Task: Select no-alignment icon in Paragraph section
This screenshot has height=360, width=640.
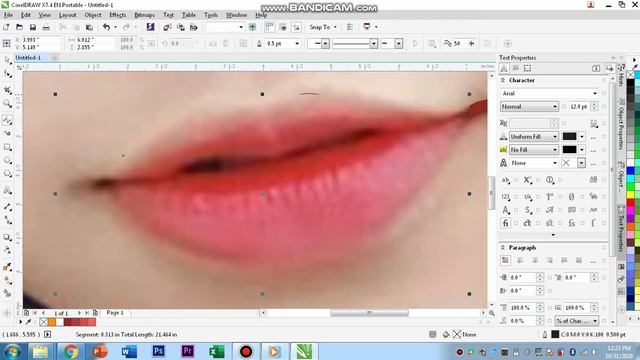Action: coord(505,260)
